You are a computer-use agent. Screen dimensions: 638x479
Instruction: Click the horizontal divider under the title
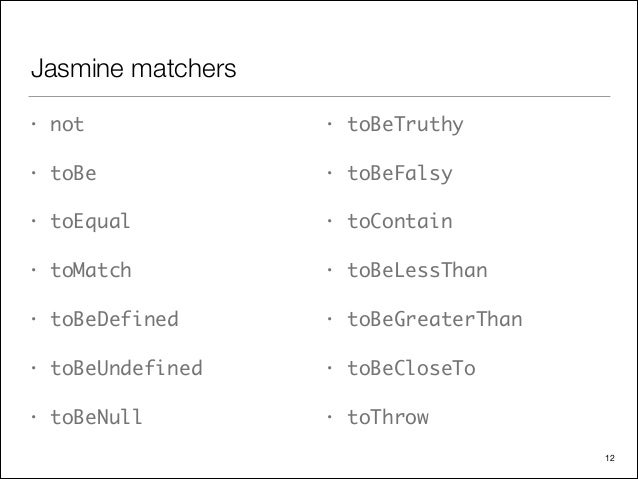[319, 96]
